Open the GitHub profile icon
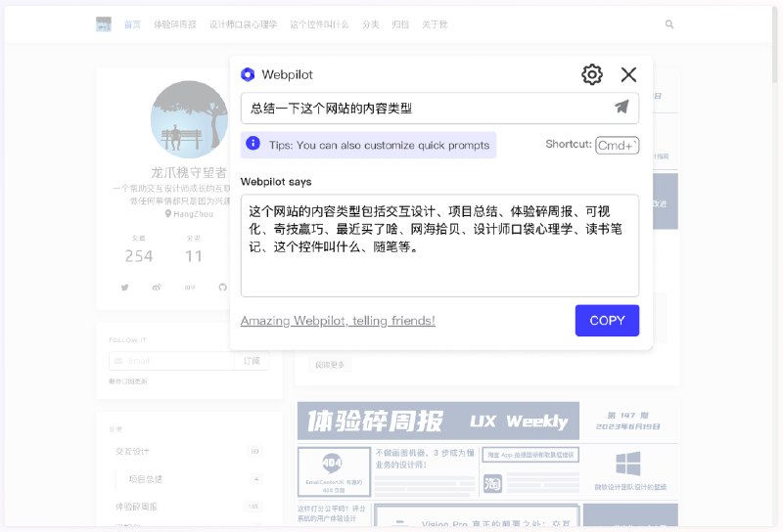The image size is (783, 532). point(223,287)
